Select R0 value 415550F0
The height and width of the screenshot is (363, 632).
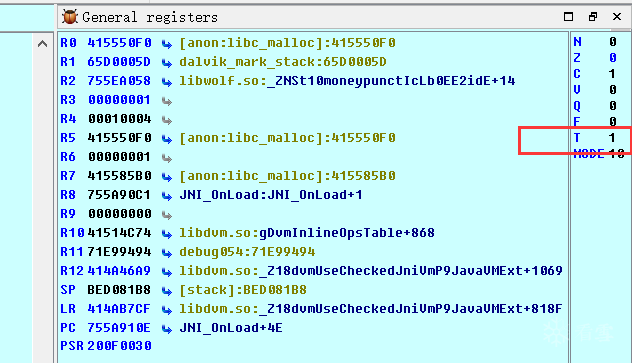point(119,43)
